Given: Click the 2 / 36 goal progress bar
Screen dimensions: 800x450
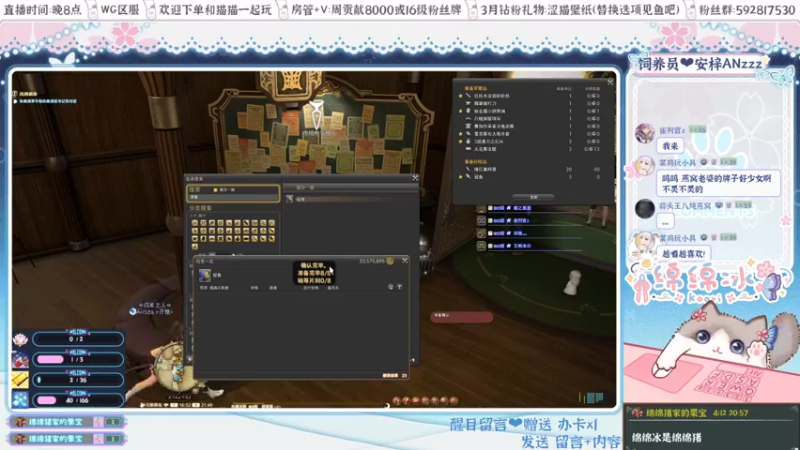Looking at the screenshot, I should point(78,380).
